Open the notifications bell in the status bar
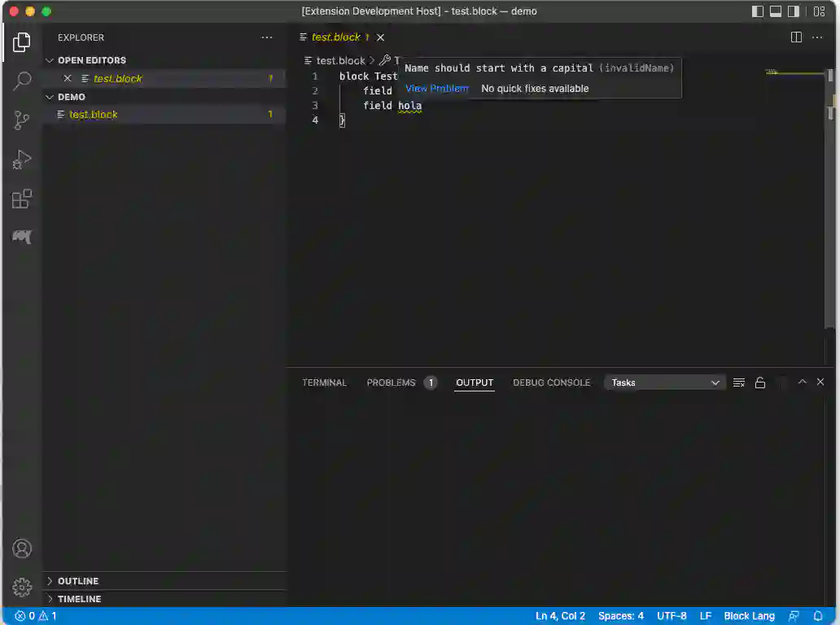The width and height of the screenshot is (840, 625). [x=819, y=616]
